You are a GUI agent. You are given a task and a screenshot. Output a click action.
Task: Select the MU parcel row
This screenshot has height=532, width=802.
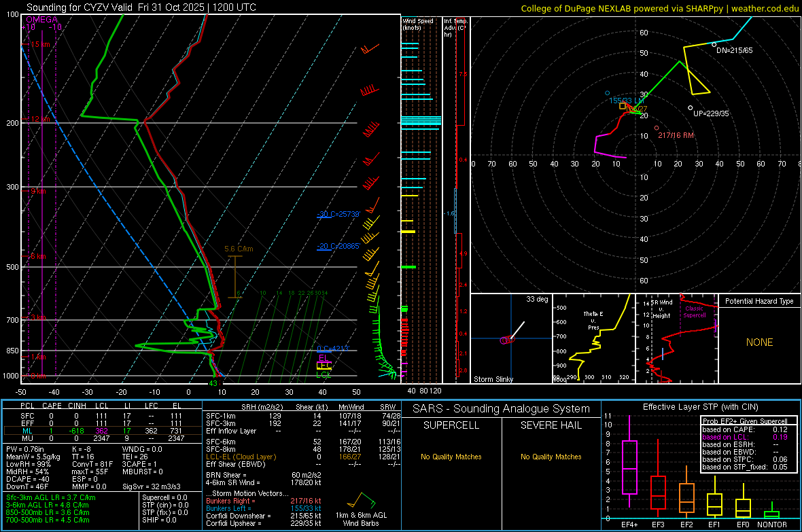(103, 438)
